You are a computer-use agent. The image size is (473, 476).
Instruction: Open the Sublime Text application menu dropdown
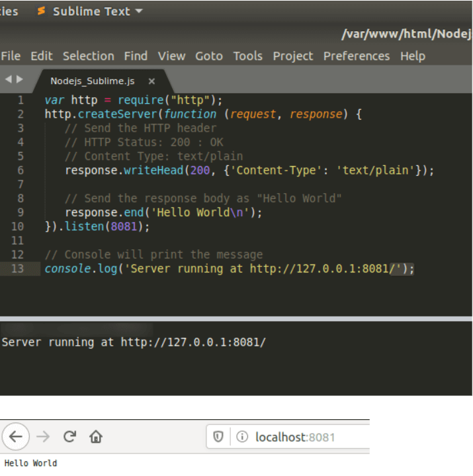pos(97,11)
